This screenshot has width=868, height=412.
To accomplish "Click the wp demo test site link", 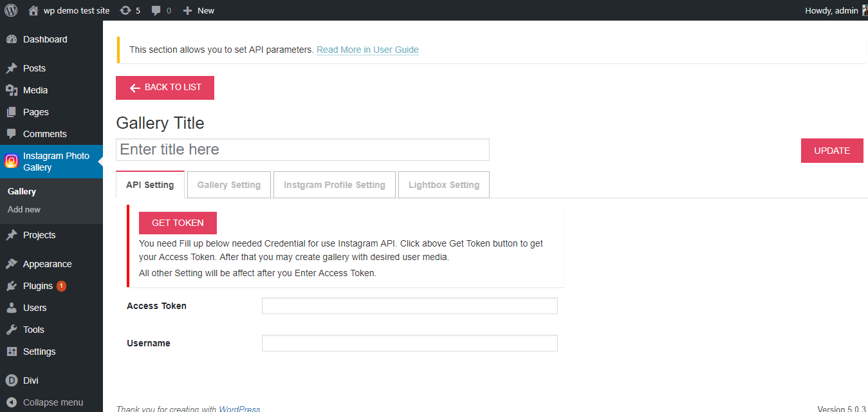I will [x=77, y=10].
